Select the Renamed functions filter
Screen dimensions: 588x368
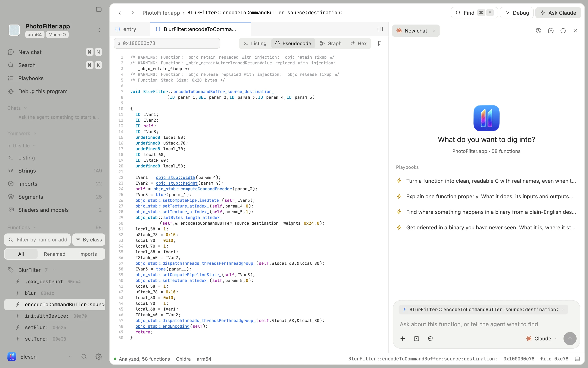point(55,254)
